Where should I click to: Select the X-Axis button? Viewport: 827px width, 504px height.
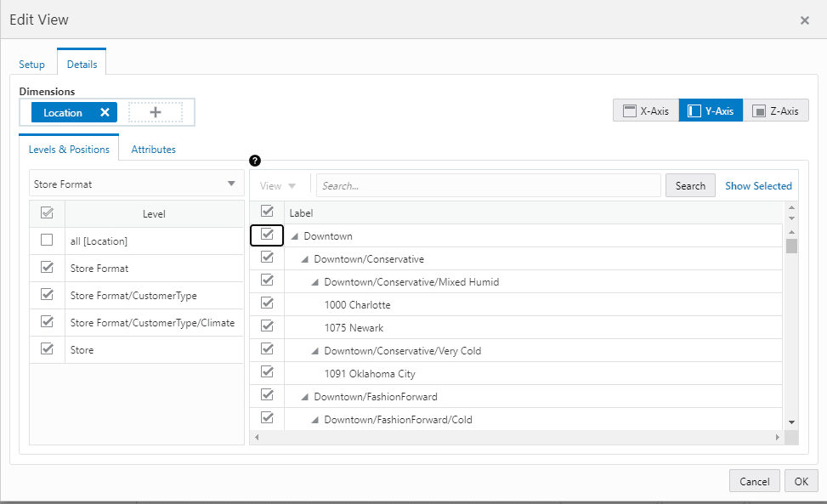coord(646,110)
